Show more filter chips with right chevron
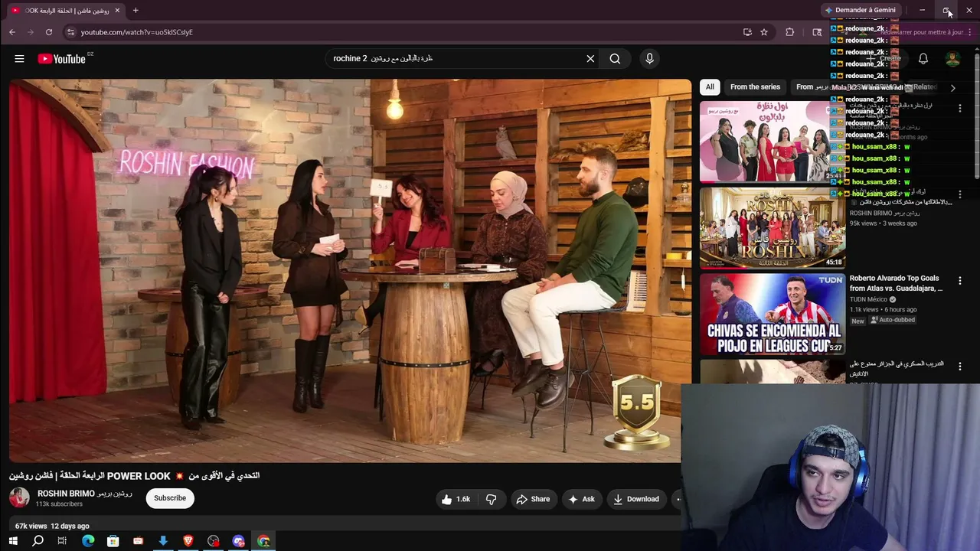 point(952,88)
